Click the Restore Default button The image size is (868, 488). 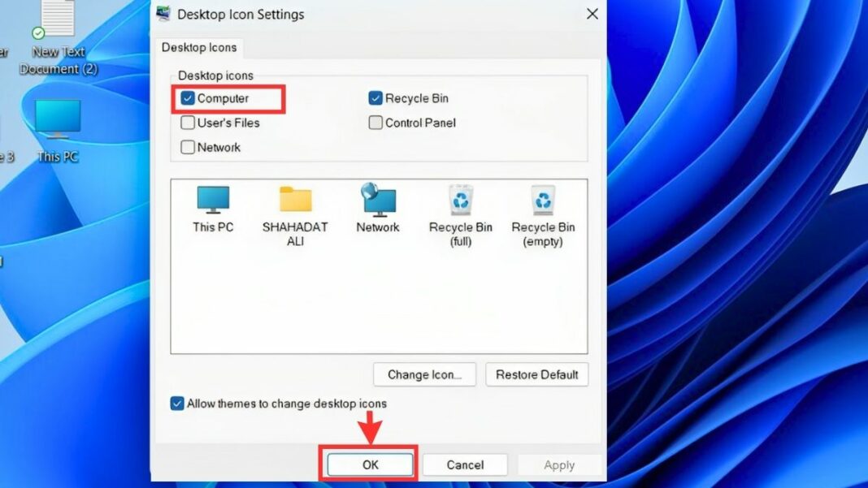click(x=537, y=374)
